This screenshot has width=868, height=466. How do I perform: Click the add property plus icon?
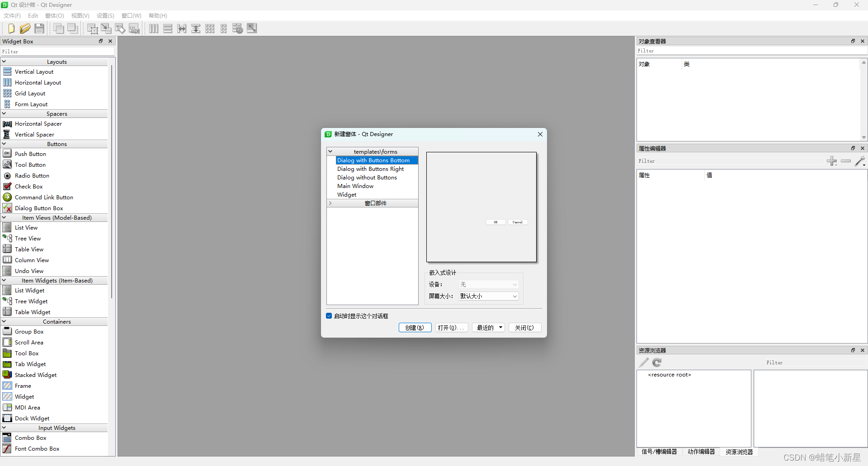(x=832, y=161)
